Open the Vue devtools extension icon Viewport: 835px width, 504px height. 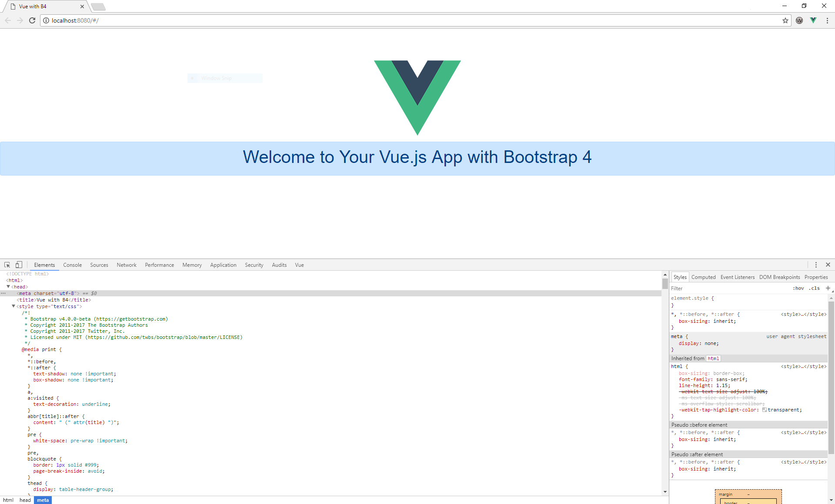[813, 20]
